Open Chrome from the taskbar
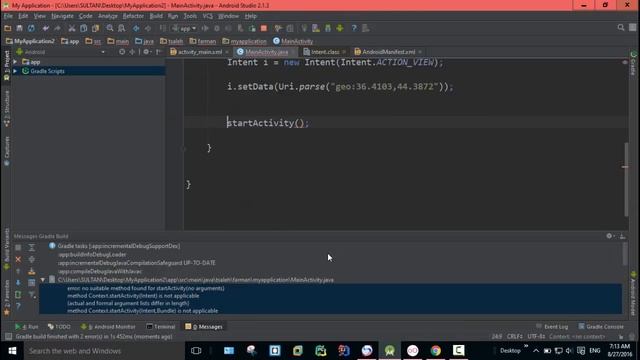 (436, 351)
